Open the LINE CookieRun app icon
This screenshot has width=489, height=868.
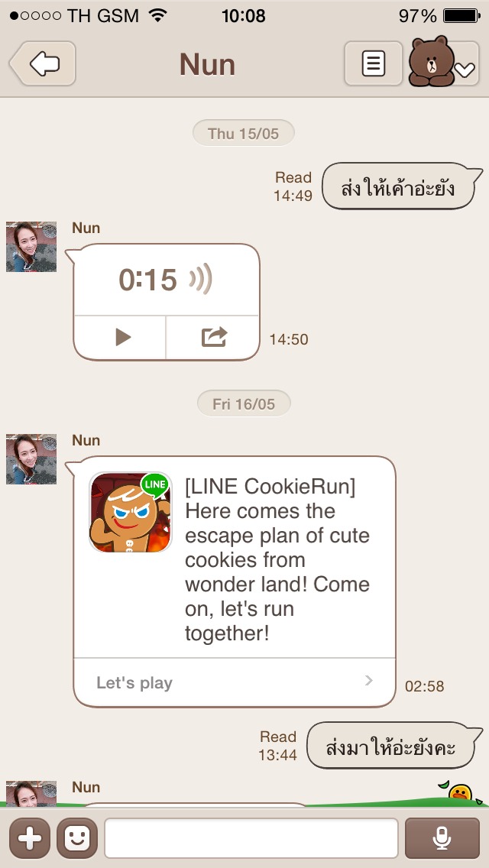click(130, 512)
